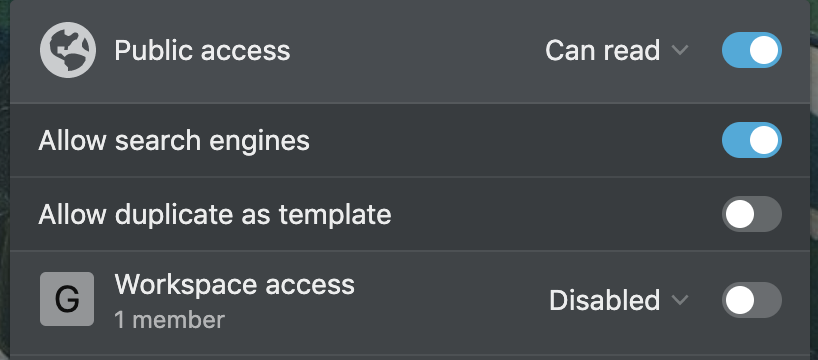
Task: Click the Allow search engines text
Action: 174,141
